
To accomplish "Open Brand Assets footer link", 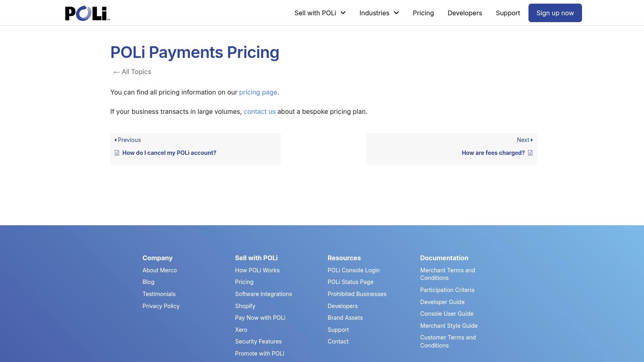I will pyautogui.click(x=345, y=318).
